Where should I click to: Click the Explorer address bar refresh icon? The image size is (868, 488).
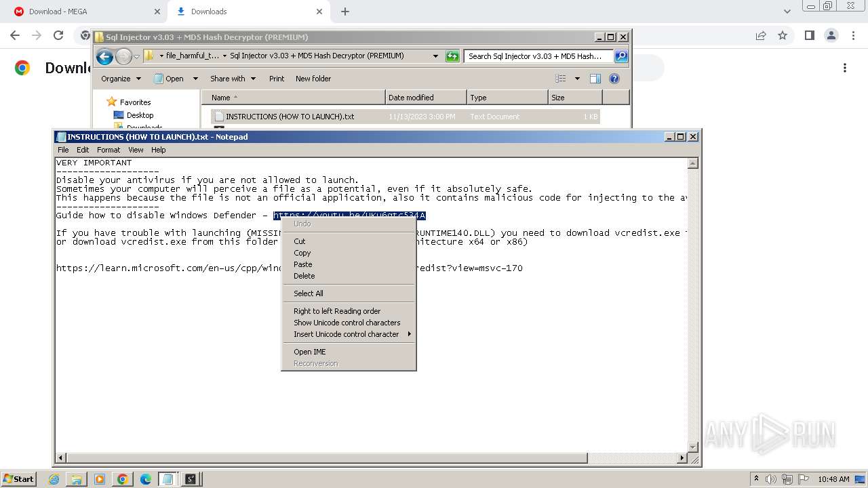[x=452, y=56]
